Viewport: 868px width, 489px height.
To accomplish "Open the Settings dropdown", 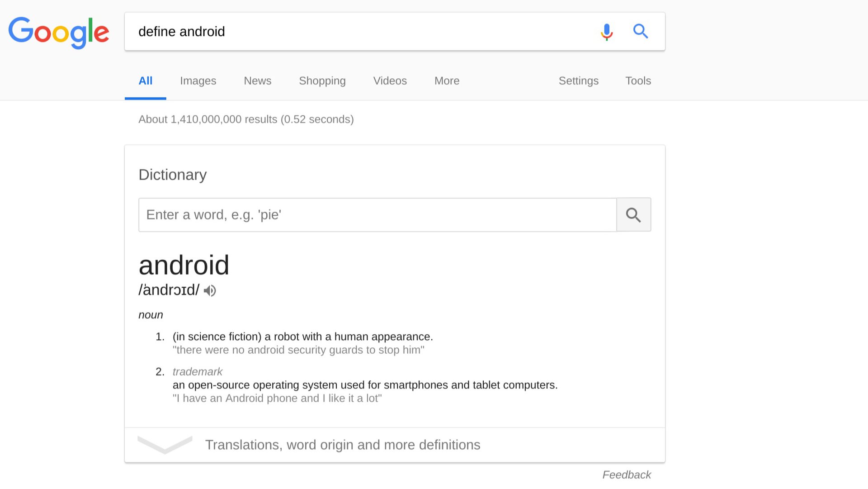I will [x=578, y=81].
